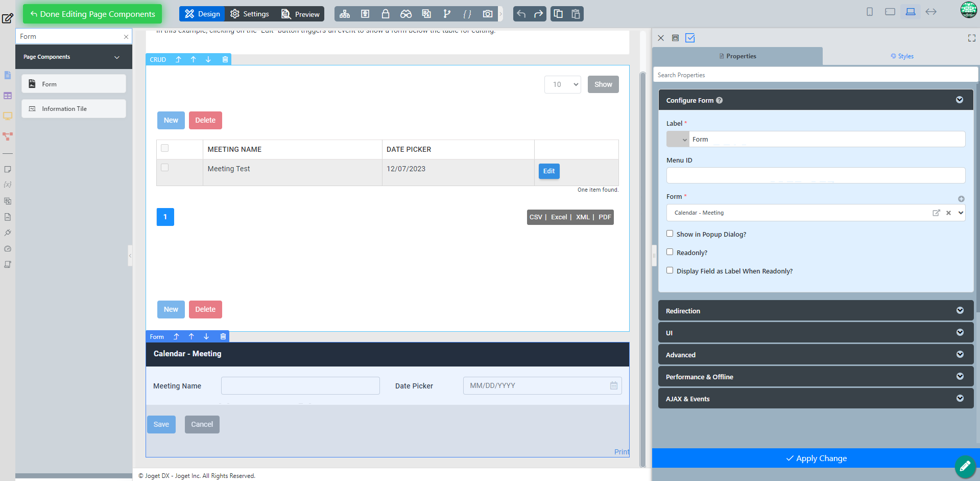Click the yellow UI builder monitor icon
Image resolution: width=980 pixels, height=481 pixels.
click(x=8, y=116)
